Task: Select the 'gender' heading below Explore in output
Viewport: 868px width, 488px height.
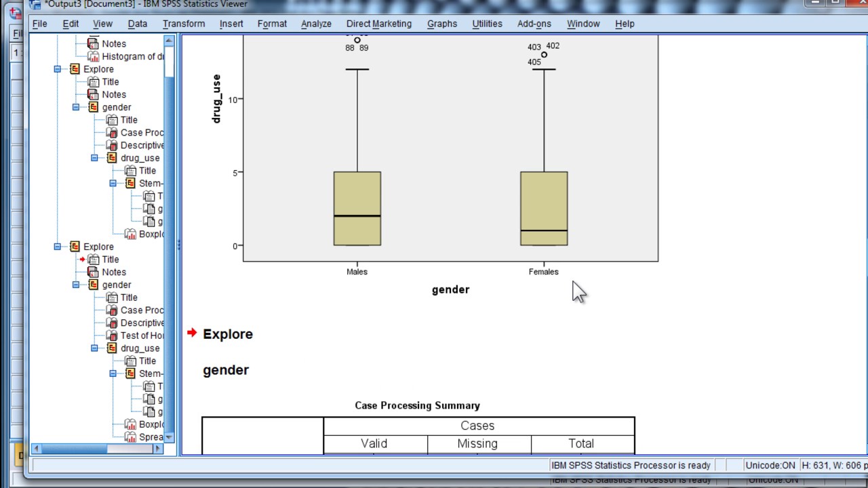Action: [x=226, y=370]
